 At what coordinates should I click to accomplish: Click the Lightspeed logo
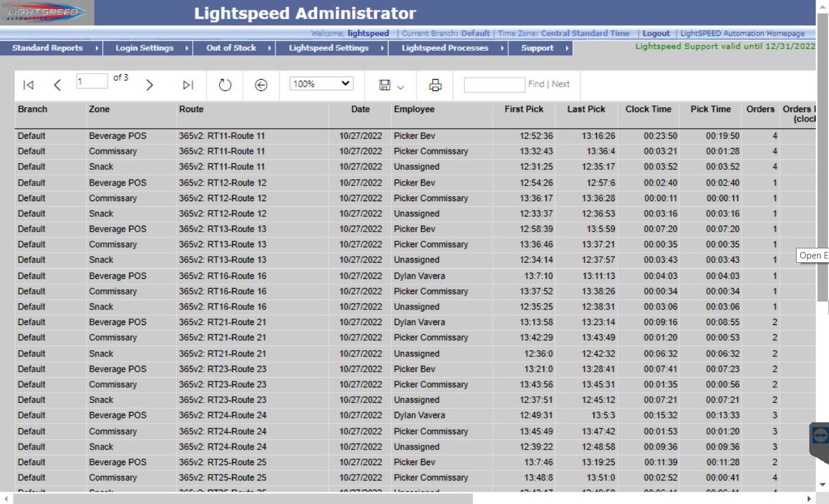47,13
